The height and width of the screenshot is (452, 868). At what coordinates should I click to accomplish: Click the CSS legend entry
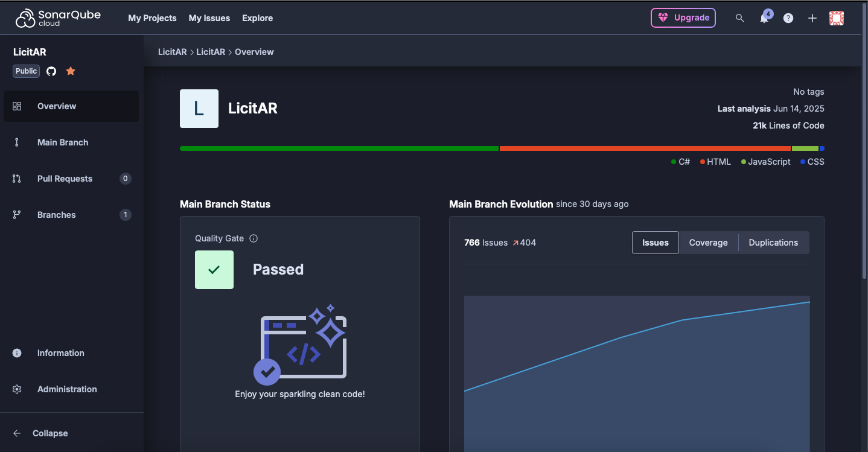pos(812,162)
